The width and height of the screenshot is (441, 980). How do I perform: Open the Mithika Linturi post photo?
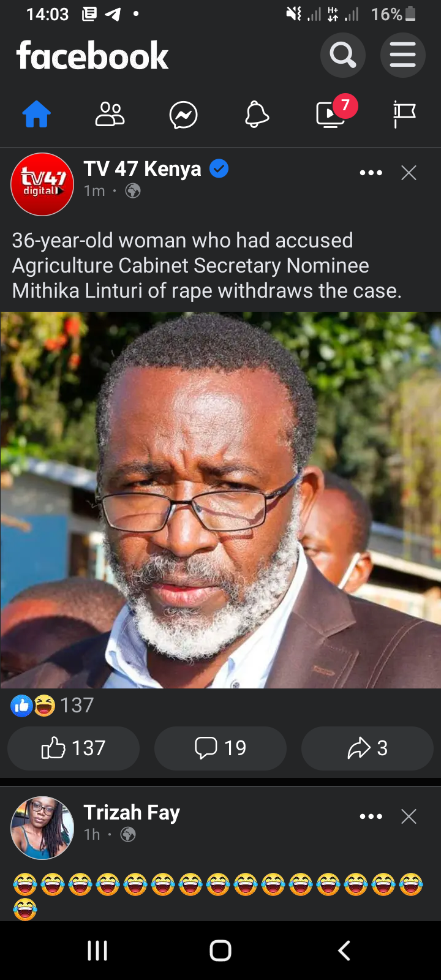coord(221,500)
